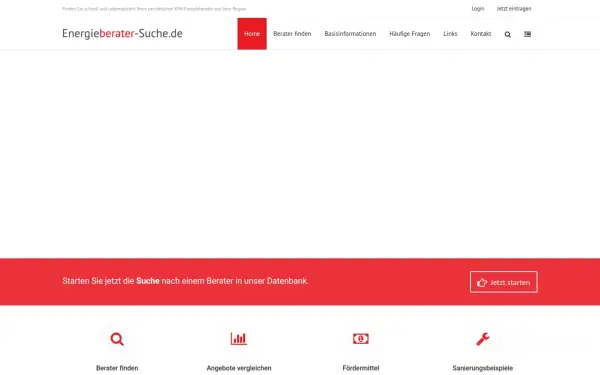The height and width of the screenshot is (375, 600).
Task: Click the bar chart Angebote vergleichen icon
Action: (239, 339)
